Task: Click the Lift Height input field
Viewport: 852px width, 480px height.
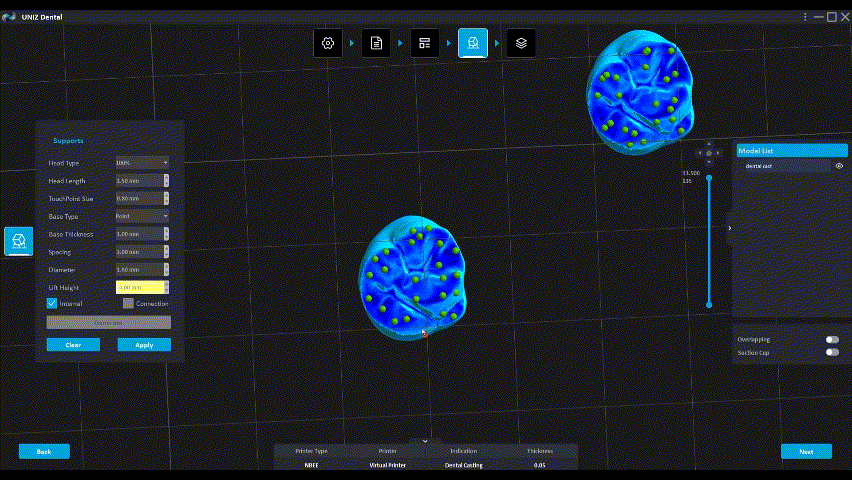Action: pos(138,287)
